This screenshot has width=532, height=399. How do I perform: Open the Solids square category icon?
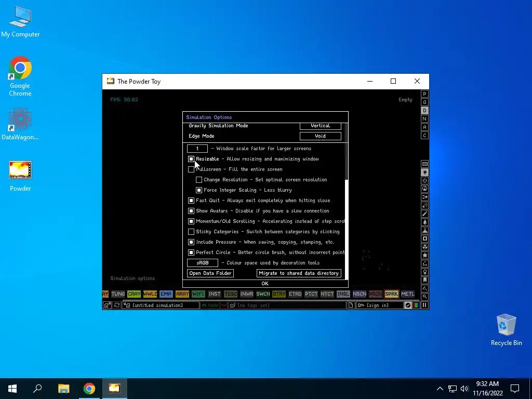click(424, 238)
